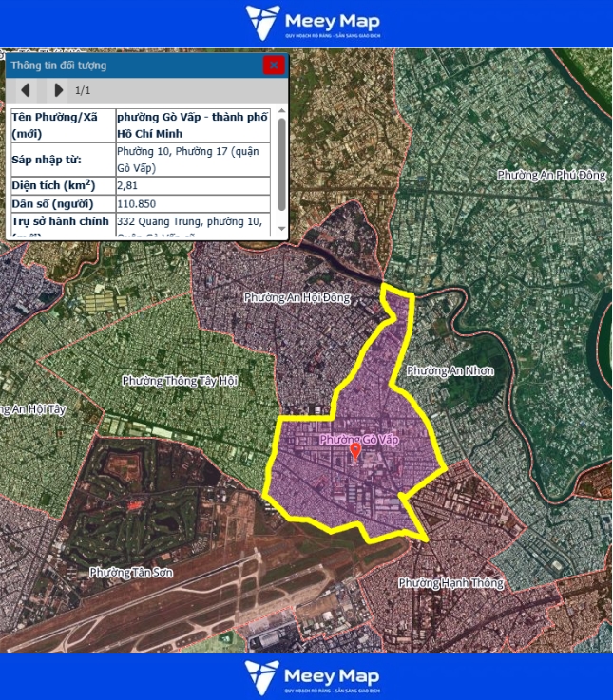Click the info panel vertical scrollbar thumb
Image resolution: width=613 pixels, height=700 pixels.
281,161
